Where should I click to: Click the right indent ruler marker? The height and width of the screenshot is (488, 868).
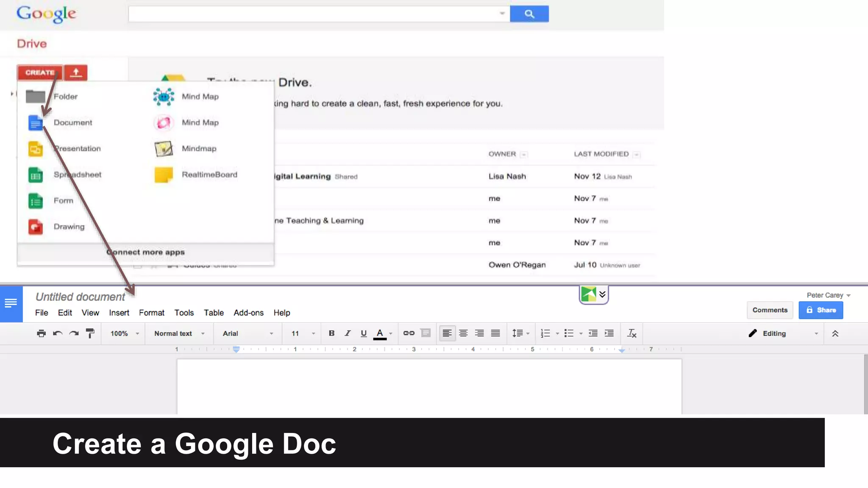click(x=621, y=350)
